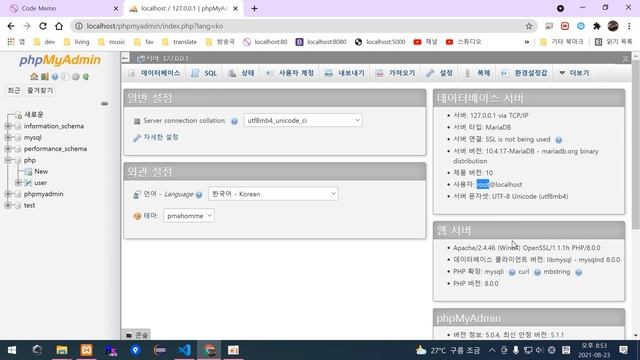This screenshot has width=640, height=360.
Task: Click the 최근 recent tab in sidebar
Action: click(x=14, y=91)
